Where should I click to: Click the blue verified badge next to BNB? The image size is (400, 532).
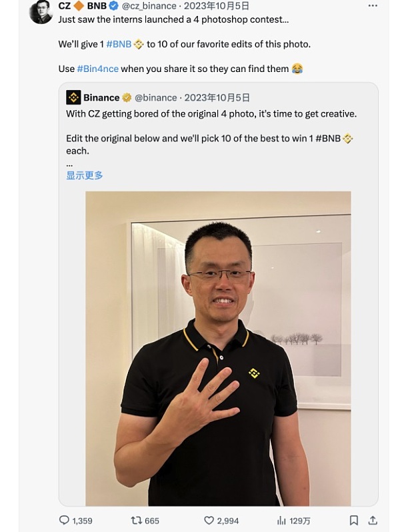[x=113, y=6]
